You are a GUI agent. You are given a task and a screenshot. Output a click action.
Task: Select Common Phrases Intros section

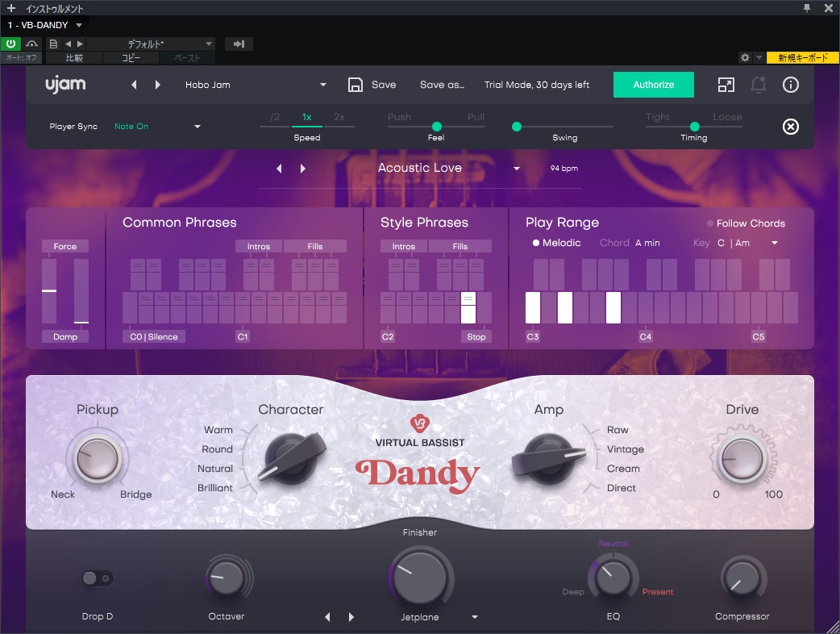(258, 247)
